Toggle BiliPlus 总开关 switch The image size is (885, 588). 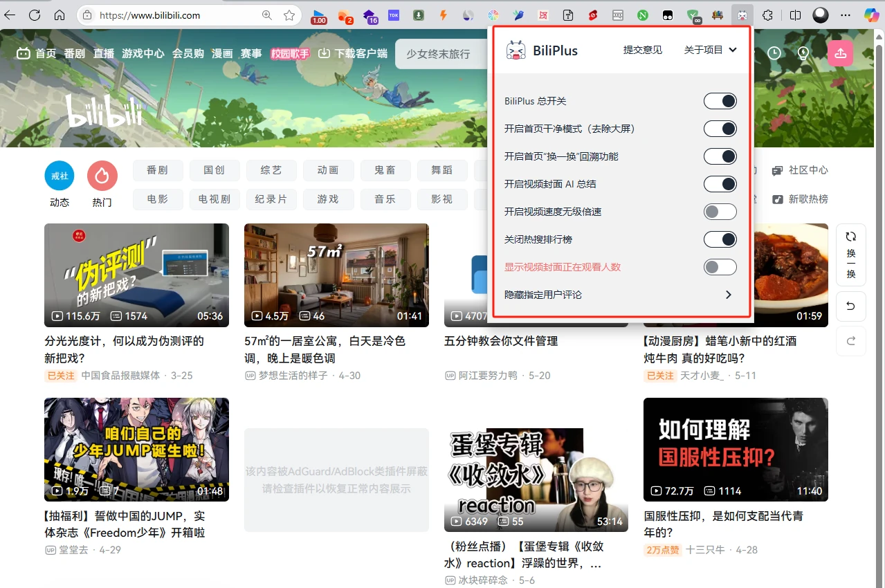720,102
